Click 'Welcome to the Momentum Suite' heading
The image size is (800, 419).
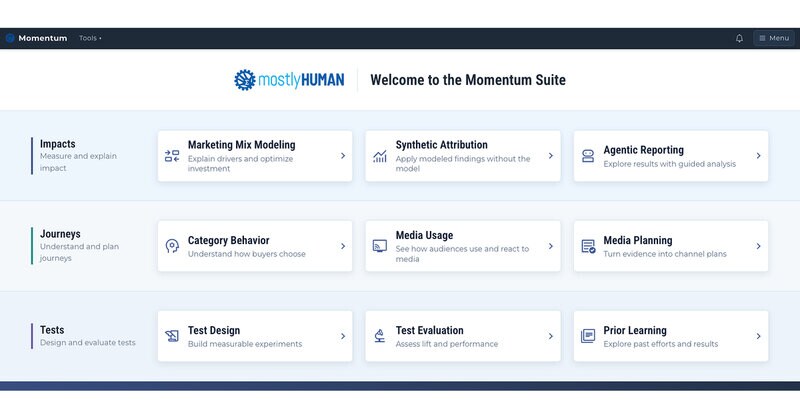(468, 80)
